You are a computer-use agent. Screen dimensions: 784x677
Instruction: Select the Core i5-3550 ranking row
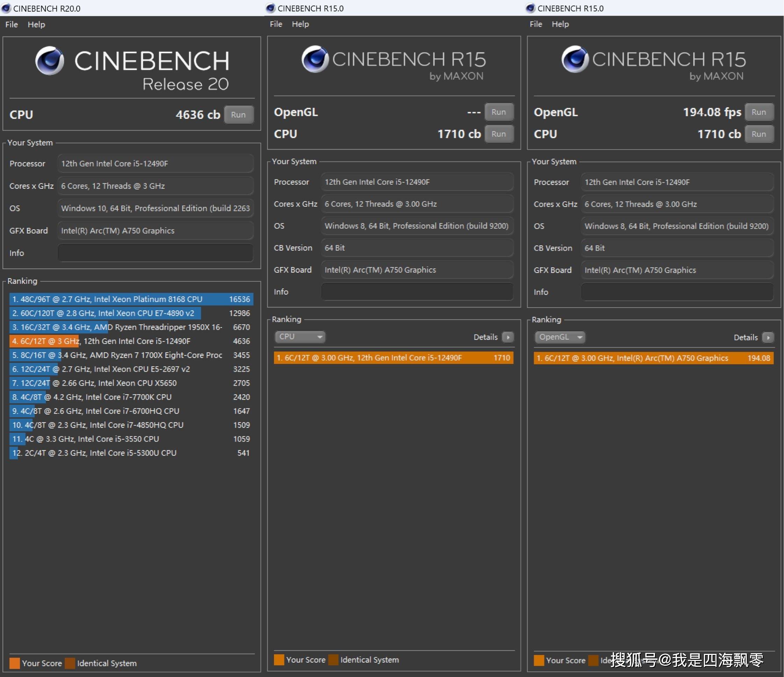coord(131,439)
